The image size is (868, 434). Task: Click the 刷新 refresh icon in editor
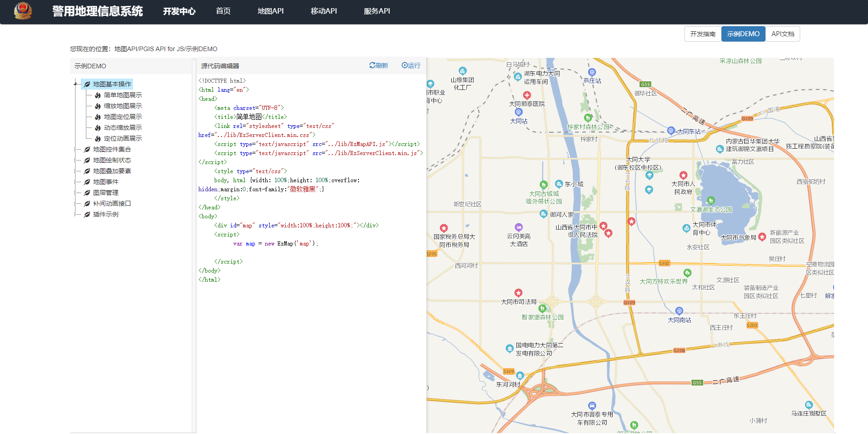click(x=372, y=66)
